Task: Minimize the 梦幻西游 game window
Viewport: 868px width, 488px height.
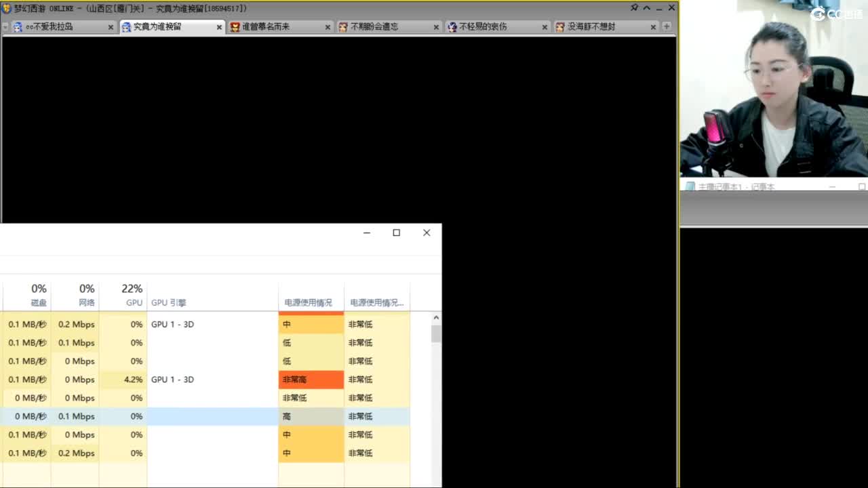Action: coord(658,8)
